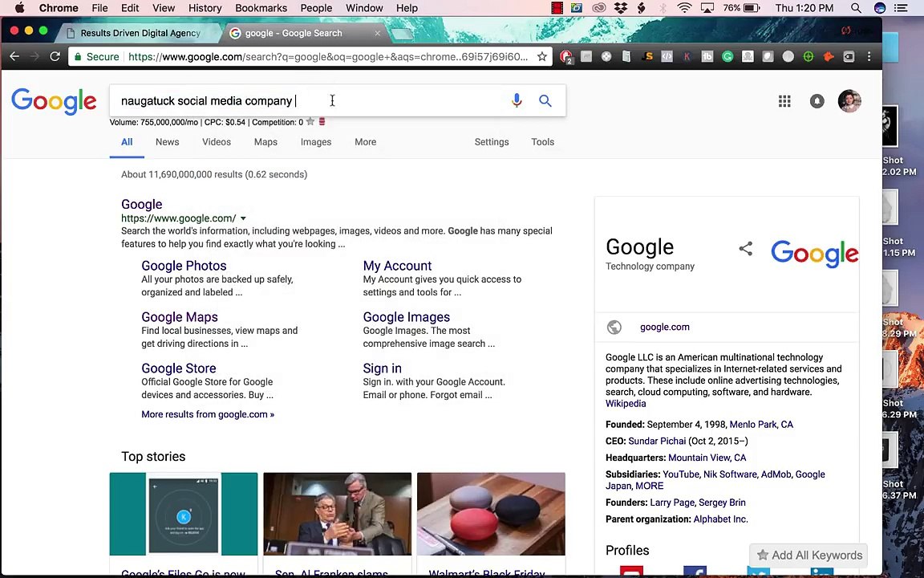
Task: Click the Chrome address bar URL
Action: pos(327,57)
